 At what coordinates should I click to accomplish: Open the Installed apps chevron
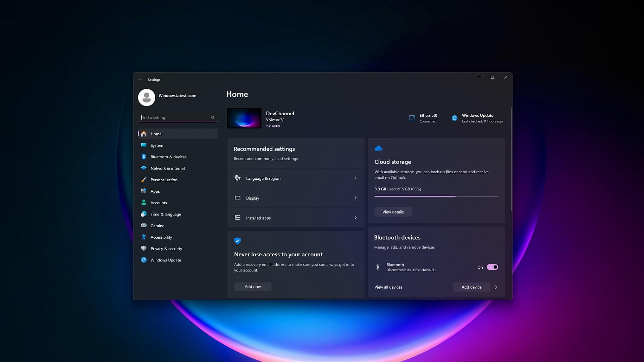coord(356,218)
